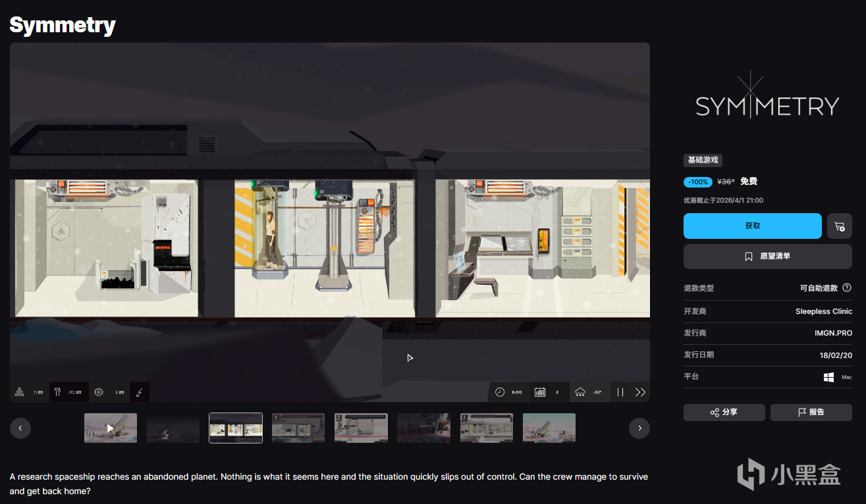Click the 免费 price text
Screen dimensions: 866x504
coord(749,182)
